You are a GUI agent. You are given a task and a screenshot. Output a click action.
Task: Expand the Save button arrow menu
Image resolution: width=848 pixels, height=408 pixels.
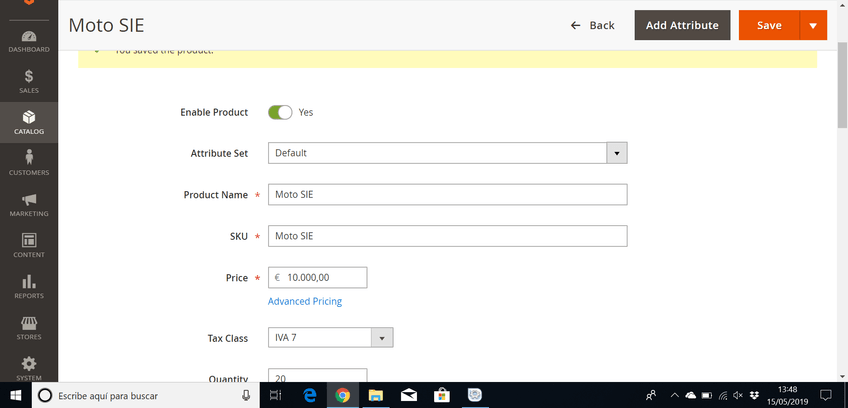click(813, 25)
